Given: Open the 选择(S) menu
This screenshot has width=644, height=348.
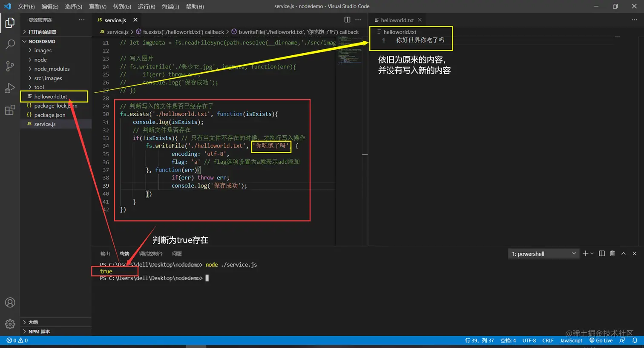Looking at the screenshot, I should (73, 6).
